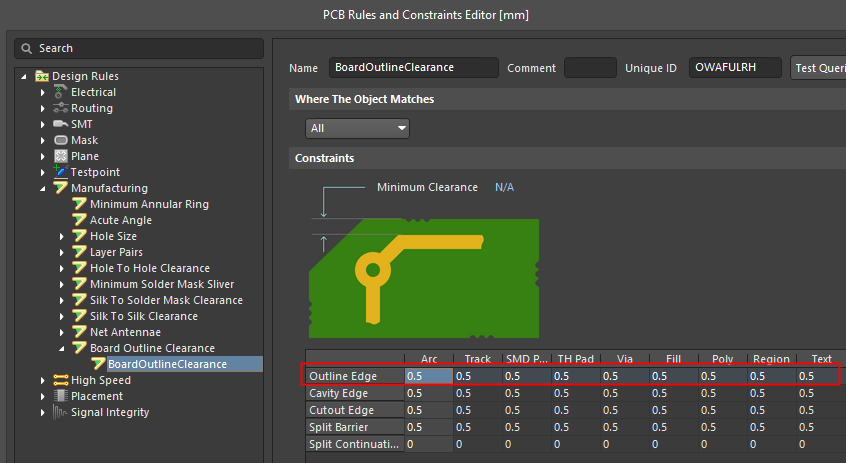The height and width of the screenshot is (463, 846).
Task: Click Split Continuation Arc cell 0
Action: [429, 444]
